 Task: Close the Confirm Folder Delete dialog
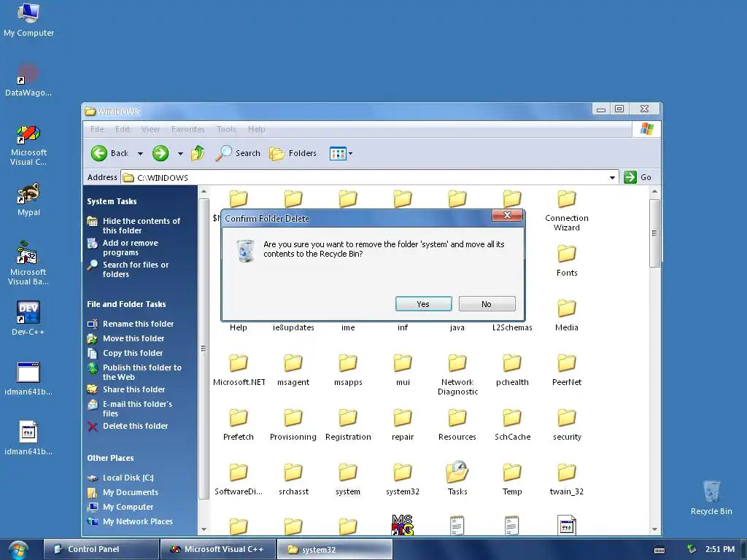[x=508, y=215]
